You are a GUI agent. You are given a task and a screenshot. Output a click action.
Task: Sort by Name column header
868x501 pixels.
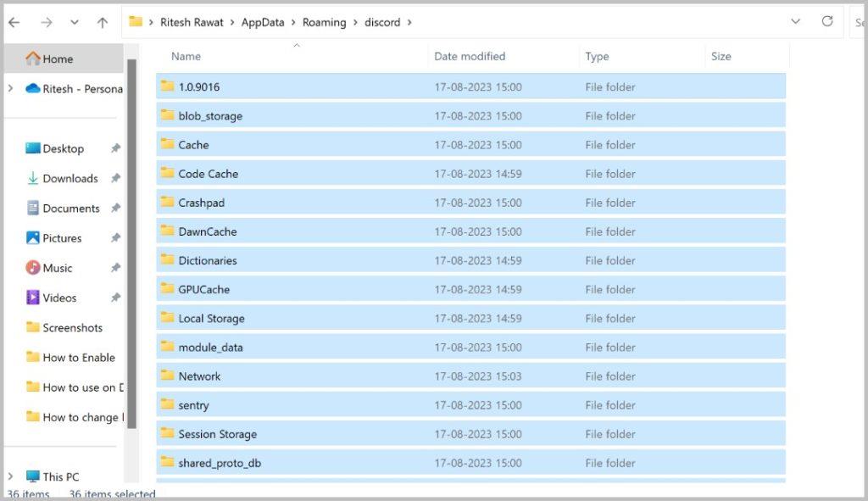(186, 57)
